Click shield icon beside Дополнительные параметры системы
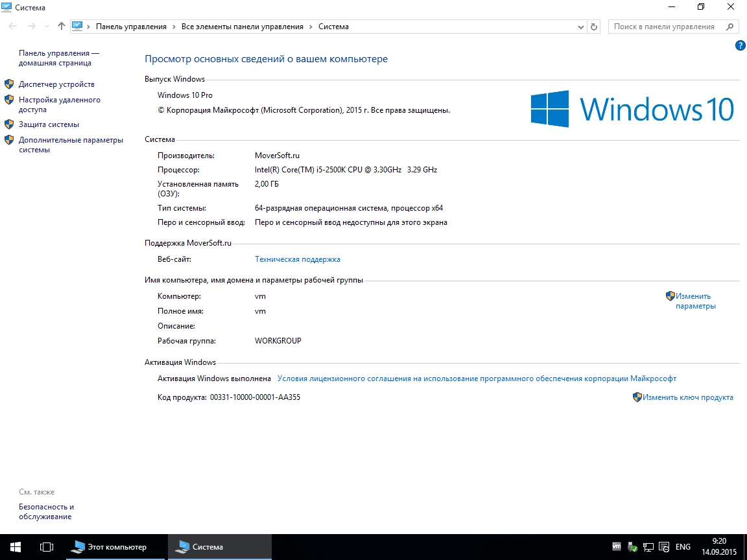 pyautogui.click(x=9, y=140)
